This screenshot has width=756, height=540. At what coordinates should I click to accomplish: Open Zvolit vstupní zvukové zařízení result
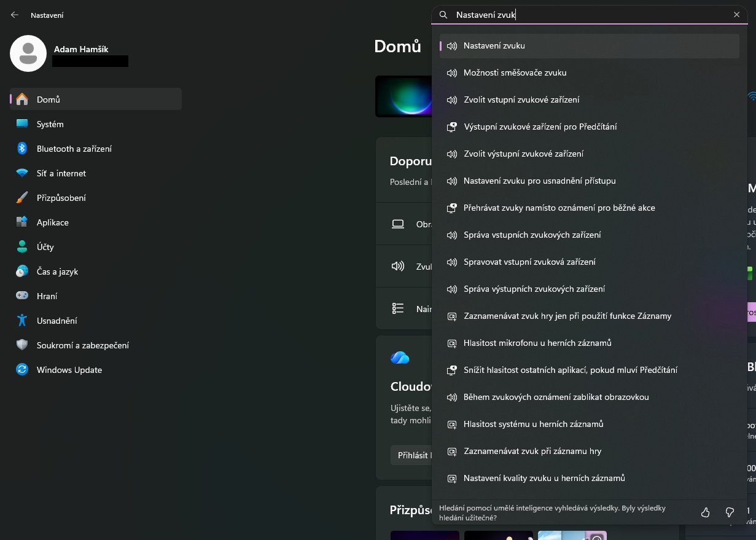click(521, 100)
